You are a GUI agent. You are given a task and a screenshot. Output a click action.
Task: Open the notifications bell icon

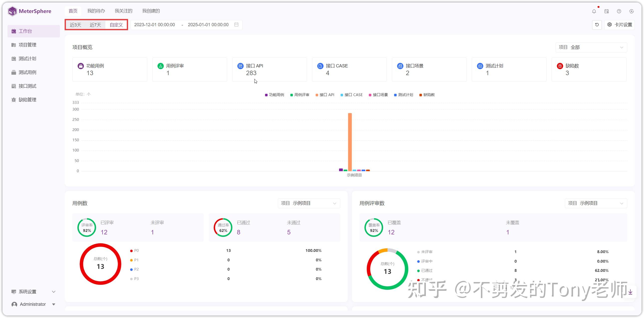(x=594, y=11)
